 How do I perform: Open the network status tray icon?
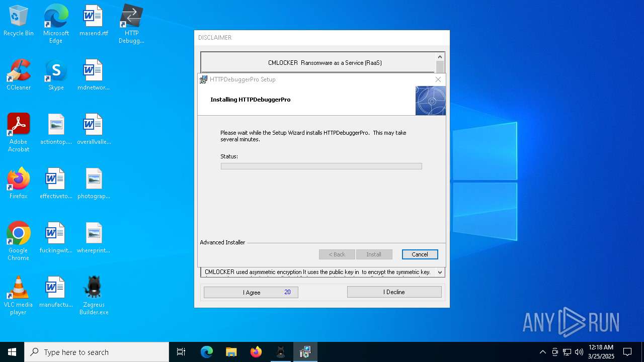(x=567, y=352)
